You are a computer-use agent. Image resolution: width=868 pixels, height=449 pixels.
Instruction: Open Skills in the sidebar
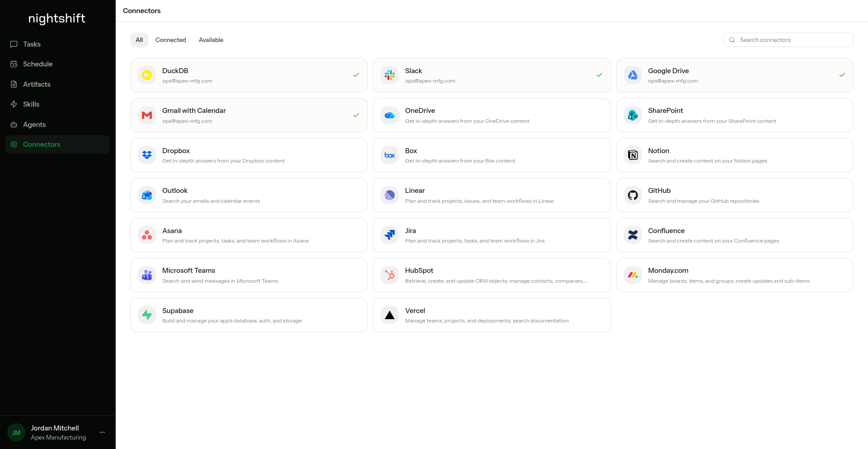point(57,104)
